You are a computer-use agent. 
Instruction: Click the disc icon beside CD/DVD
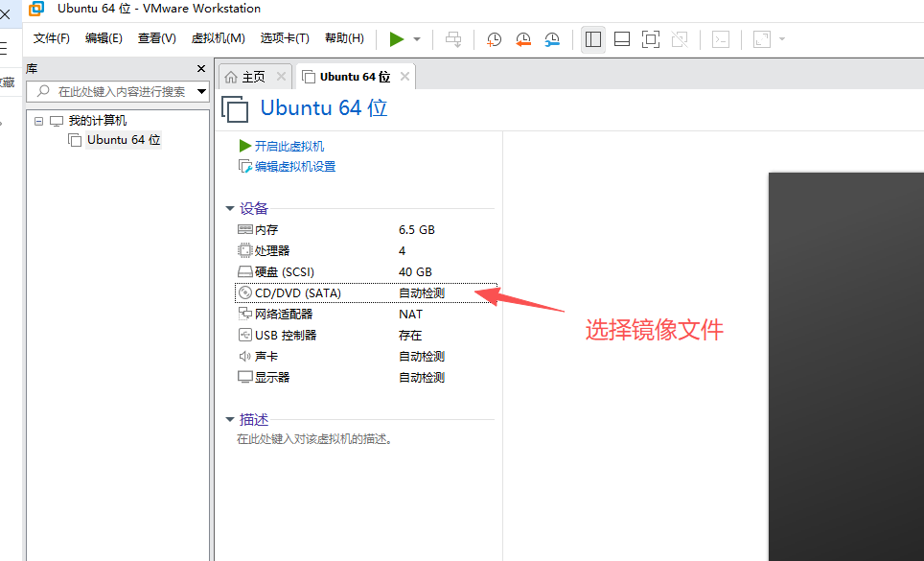[245, 292]
